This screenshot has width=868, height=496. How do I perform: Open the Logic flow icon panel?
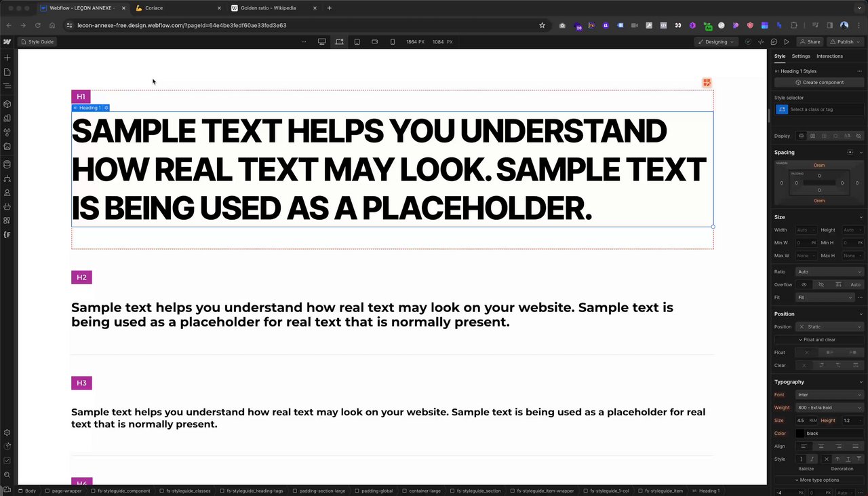point(7,179)
